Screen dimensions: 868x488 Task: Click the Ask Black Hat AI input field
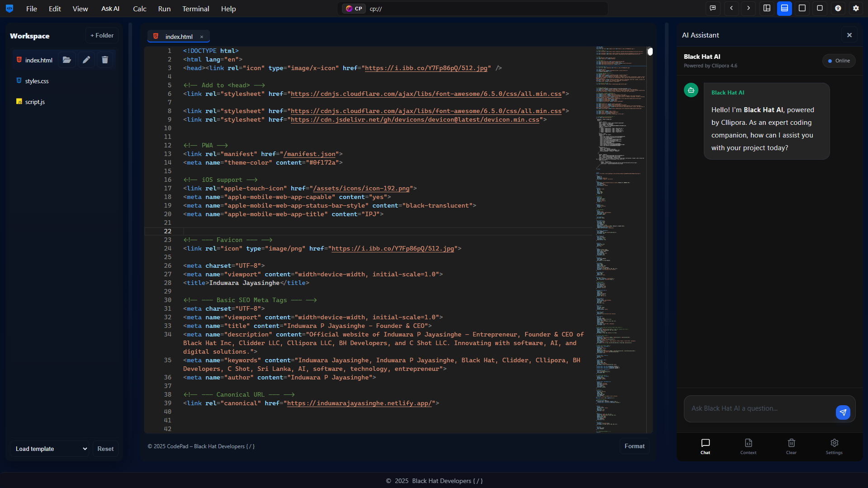coord(760,408)
